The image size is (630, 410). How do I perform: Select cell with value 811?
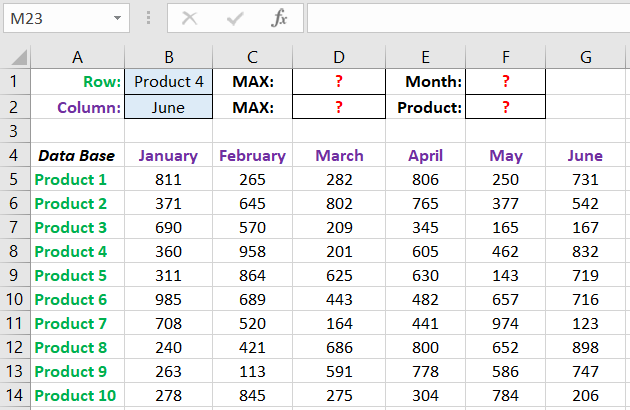coord(169,179)
